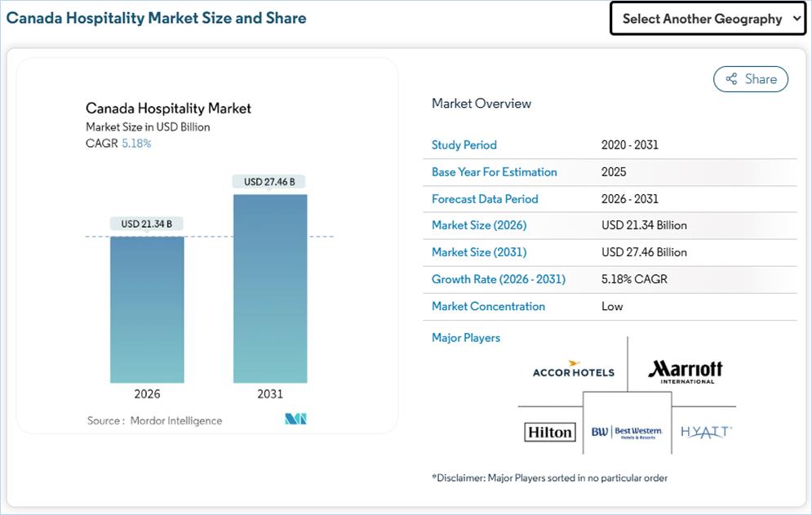Click the Growth Rate (2026 - 2031) label

pos(498,279)
